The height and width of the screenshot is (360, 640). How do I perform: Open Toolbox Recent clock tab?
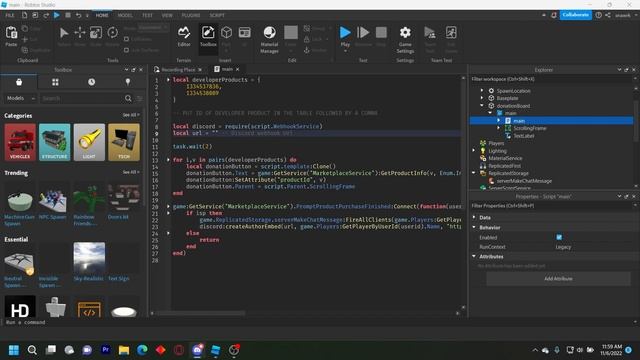click(x=91, y=82)
